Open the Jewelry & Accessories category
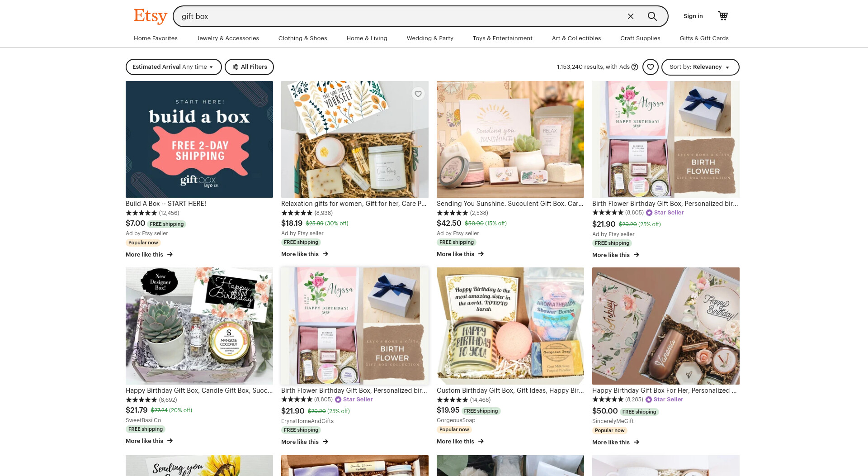Screen dimensions: 868x476 [228, 38]
